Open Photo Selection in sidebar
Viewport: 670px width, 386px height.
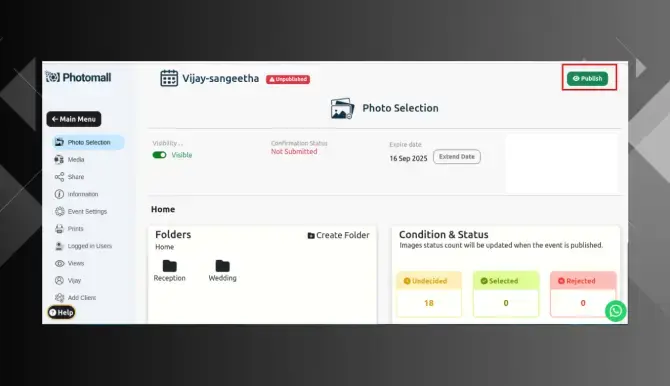coord(88,142)
